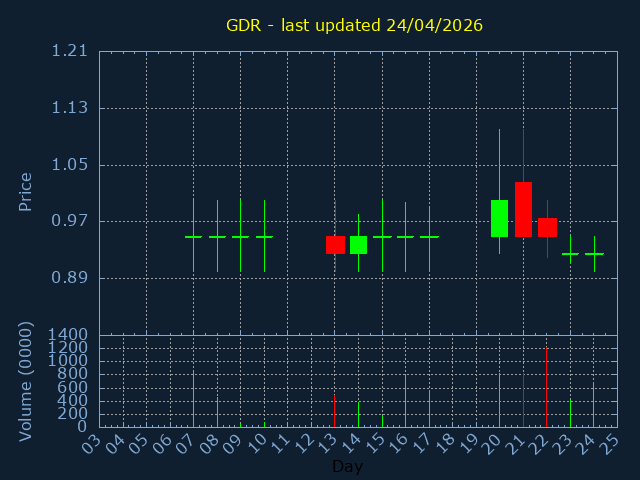
Task: Click the doji candle on day 24
Action: pyautogui.click(x=594, y=255)
